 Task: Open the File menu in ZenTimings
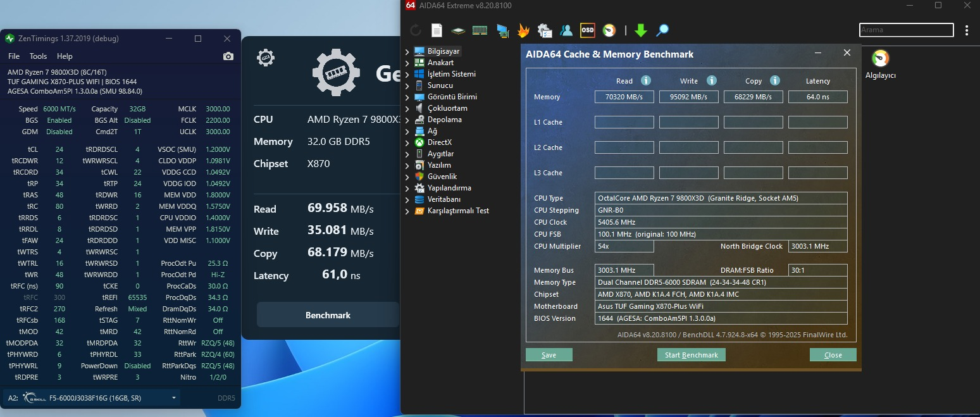pos(13,56)
